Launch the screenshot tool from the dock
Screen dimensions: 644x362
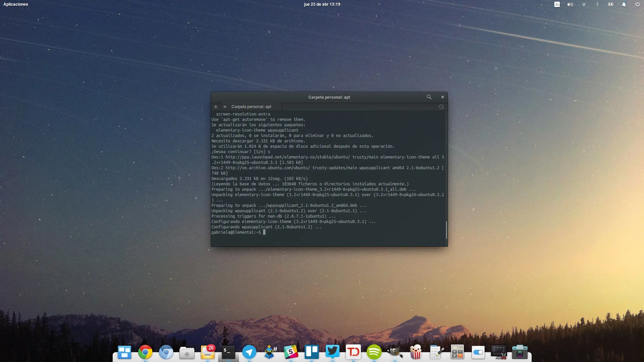point(499,352)
